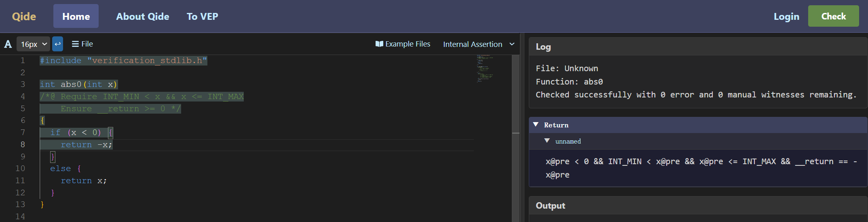
Task: Follow the To VEP link
Action: point(202,17)
